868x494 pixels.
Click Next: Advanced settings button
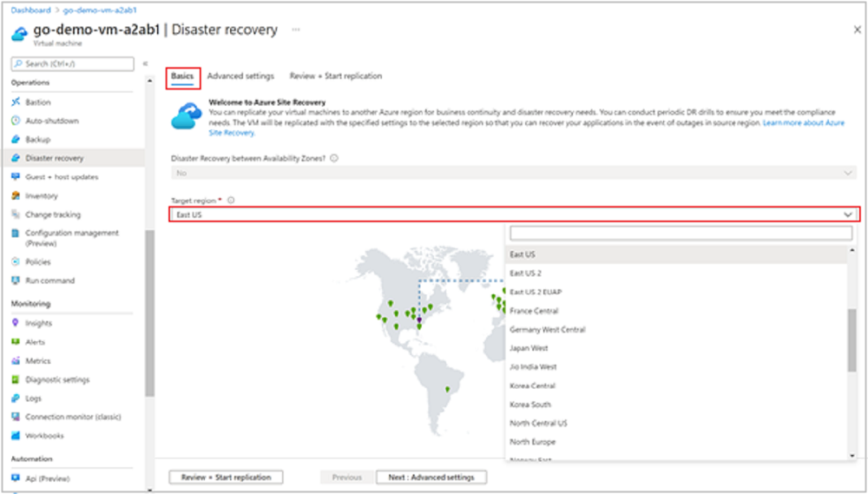click(x=431, y=477)
